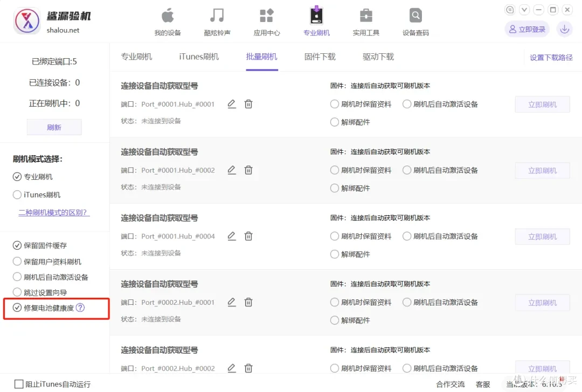Enable 刷机时保留资料 for Port_#0002.Hub_#0001
The width and height of the screenshot is (582, 392).
tap(335, 302)
